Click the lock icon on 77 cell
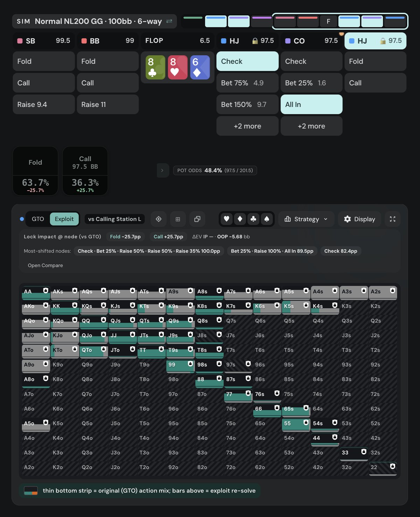This screenshot has width=420, height=517. pos(248,393)
